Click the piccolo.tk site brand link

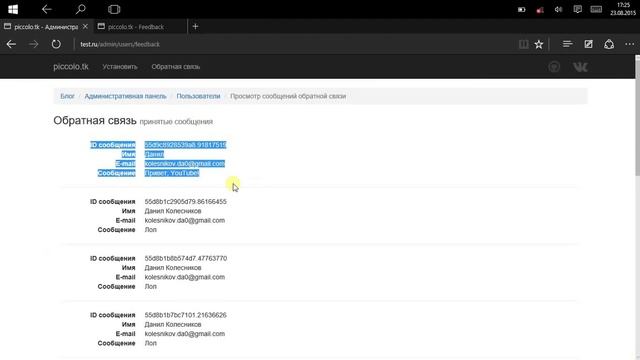point(71,67)
